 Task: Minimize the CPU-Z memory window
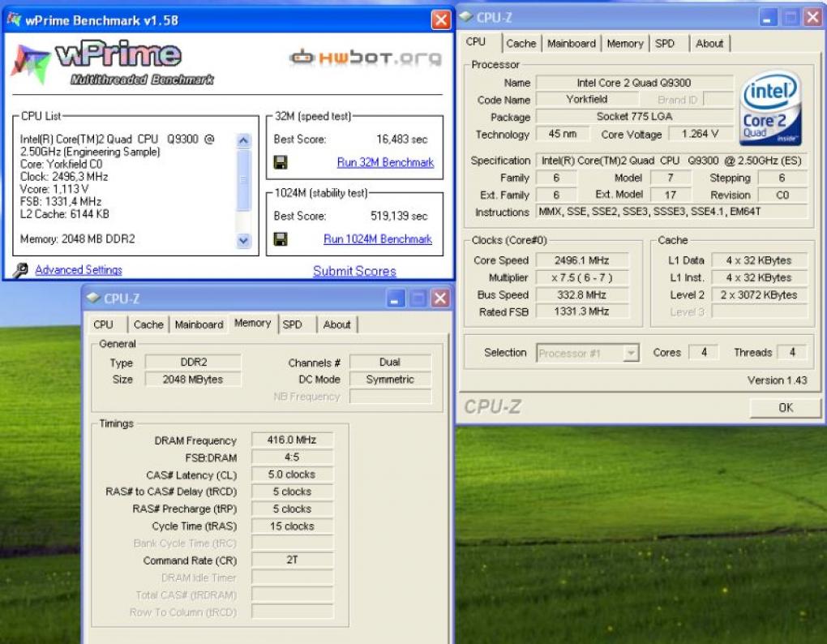(x=395, y=298)
